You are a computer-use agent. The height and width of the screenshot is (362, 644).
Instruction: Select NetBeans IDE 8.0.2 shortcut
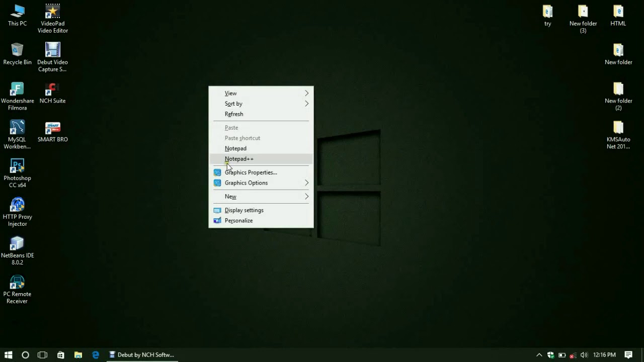coord(17,251)
